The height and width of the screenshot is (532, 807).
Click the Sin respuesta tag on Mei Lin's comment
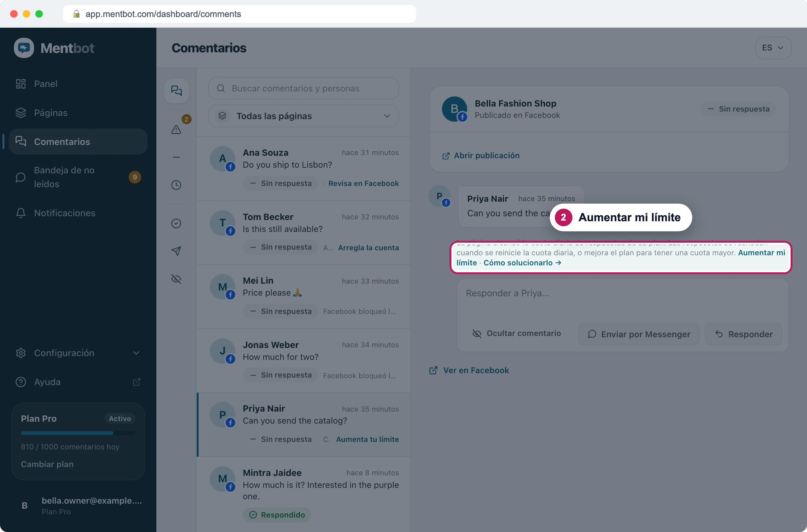[281, 311]
